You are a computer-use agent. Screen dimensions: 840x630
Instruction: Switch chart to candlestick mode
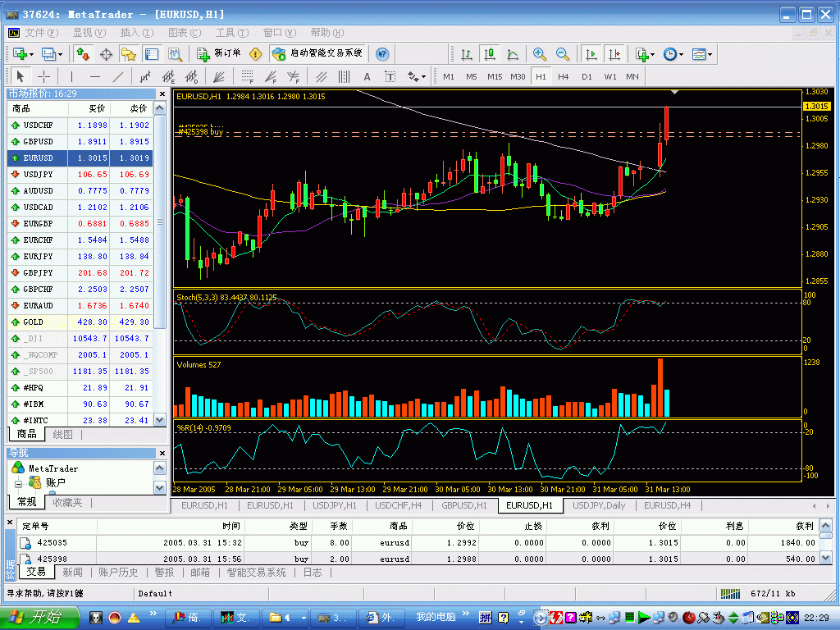pos(490,54)
